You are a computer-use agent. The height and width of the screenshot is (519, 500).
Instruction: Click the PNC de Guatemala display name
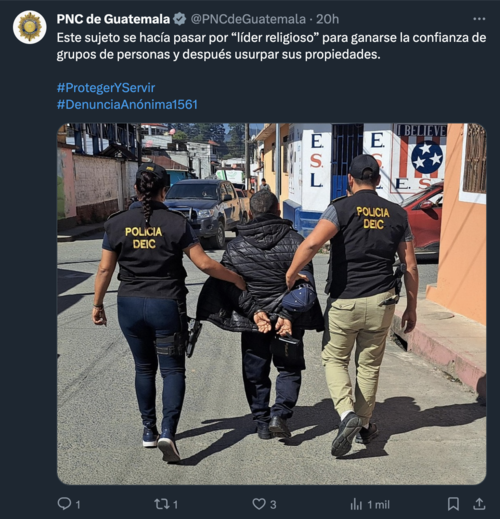tap(113, 19)
